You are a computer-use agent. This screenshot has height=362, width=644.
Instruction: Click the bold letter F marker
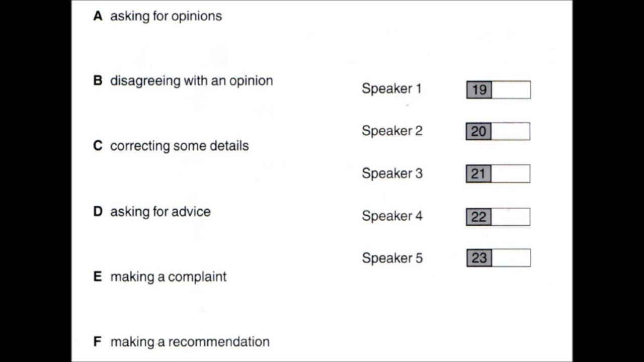point(98,342)
